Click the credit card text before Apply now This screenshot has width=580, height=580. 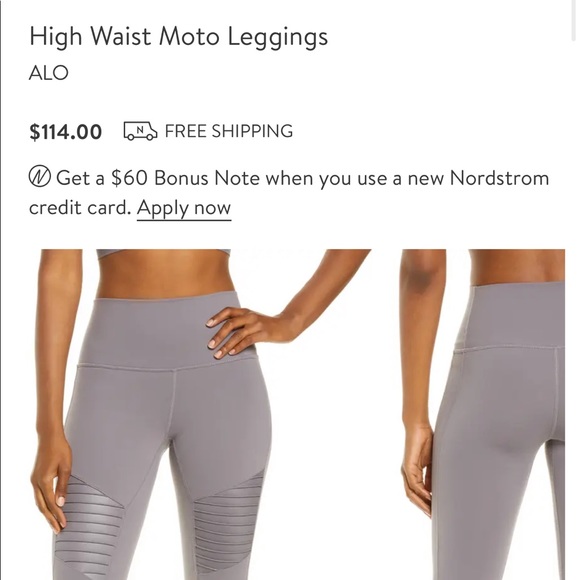(80, 208)
